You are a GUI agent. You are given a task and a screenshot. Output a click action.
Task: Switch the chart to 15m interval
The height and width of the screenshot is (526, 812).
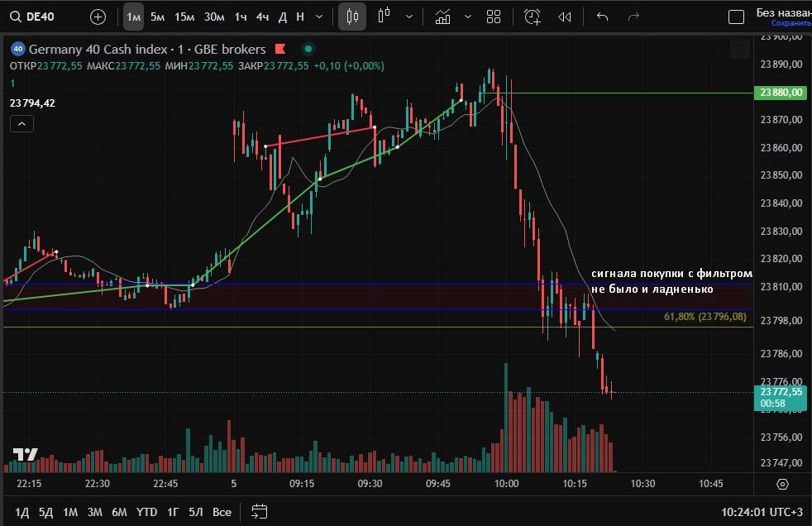184,17
